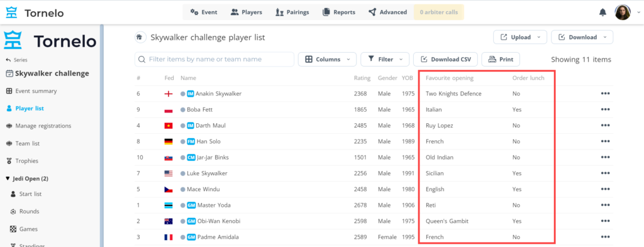
Task: Sort by Favourite opening column header
Action: 450,78
